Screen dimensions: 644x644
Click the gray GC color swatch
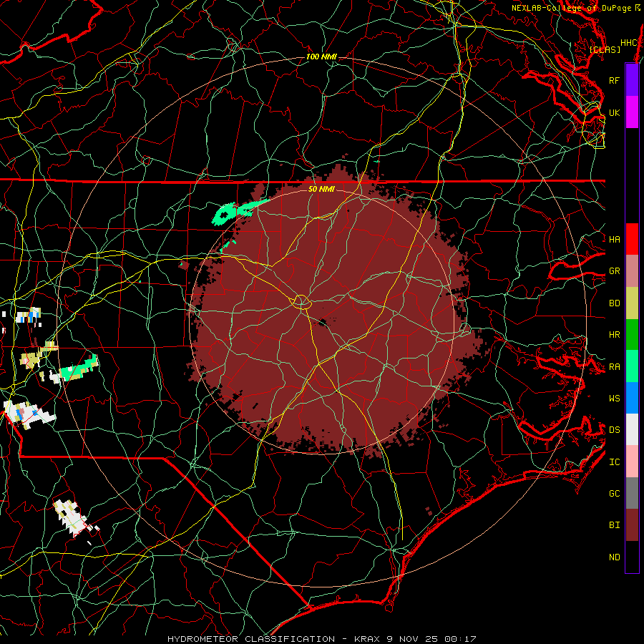point(632,493)
